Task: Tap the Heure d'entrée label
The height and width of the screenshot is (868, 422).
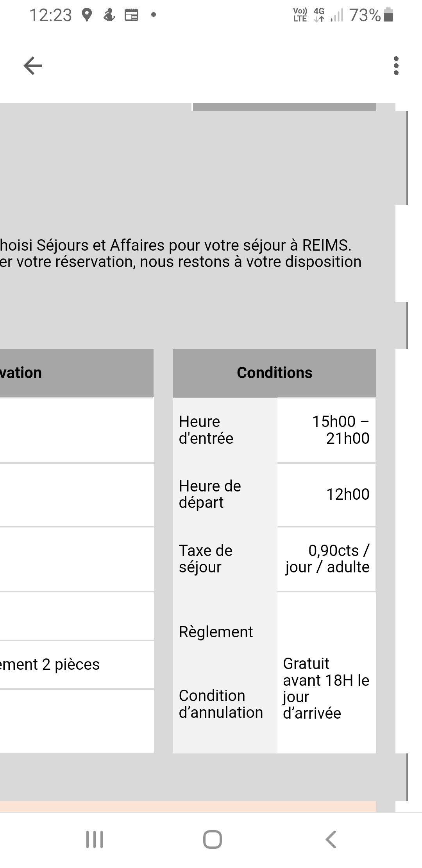Action: (x=206, y=430)
